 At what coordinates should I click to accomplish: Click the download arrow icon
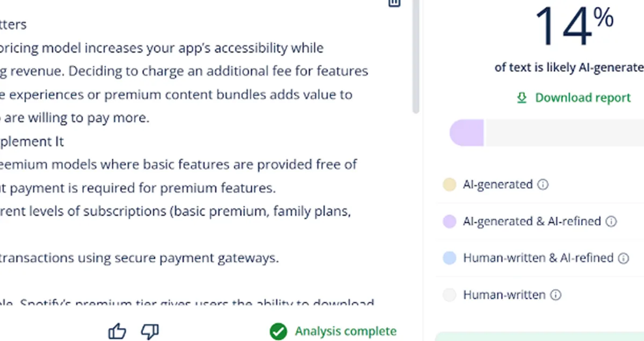[x=522, y=98]
